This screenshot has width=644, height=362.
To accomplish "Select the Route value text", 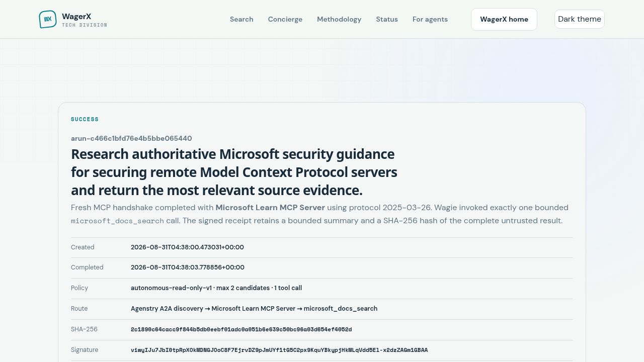I will (x=254, y=309).
